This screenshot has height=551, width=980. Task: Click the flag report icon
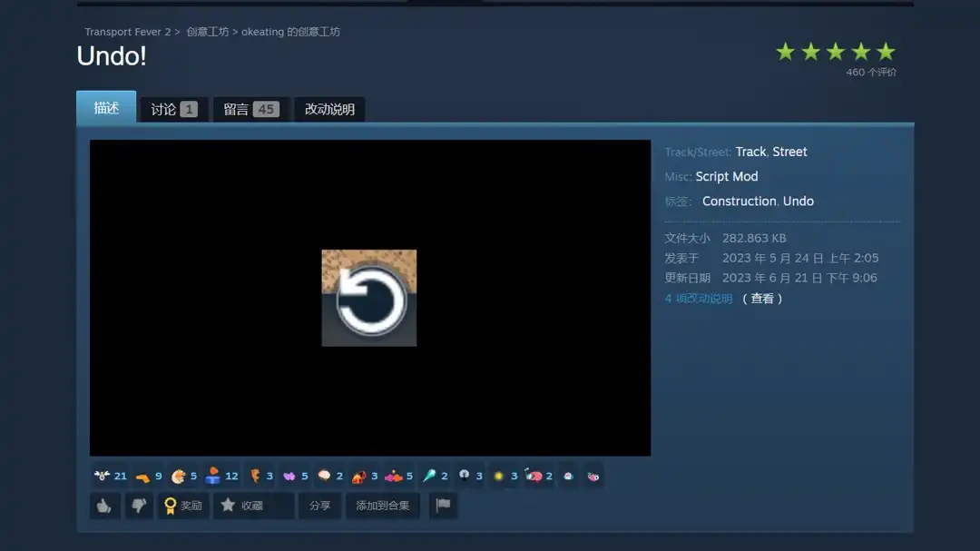tap(443, 506)
